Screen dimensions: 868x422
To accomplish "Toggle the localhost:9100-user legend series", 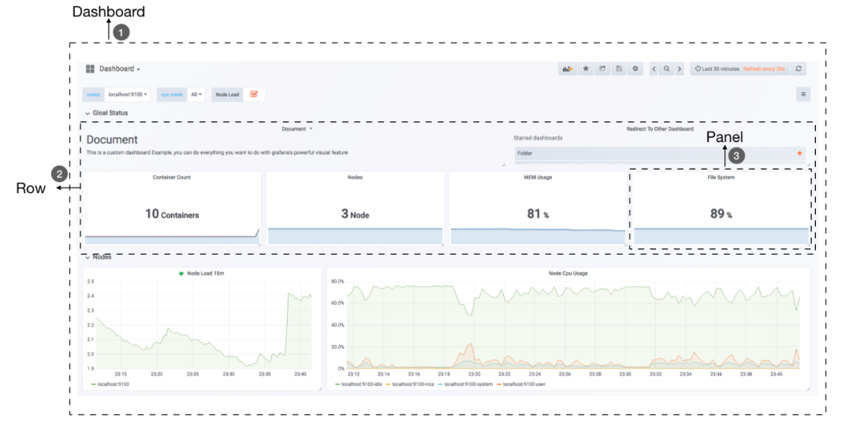I will click(x=520, y=384).
